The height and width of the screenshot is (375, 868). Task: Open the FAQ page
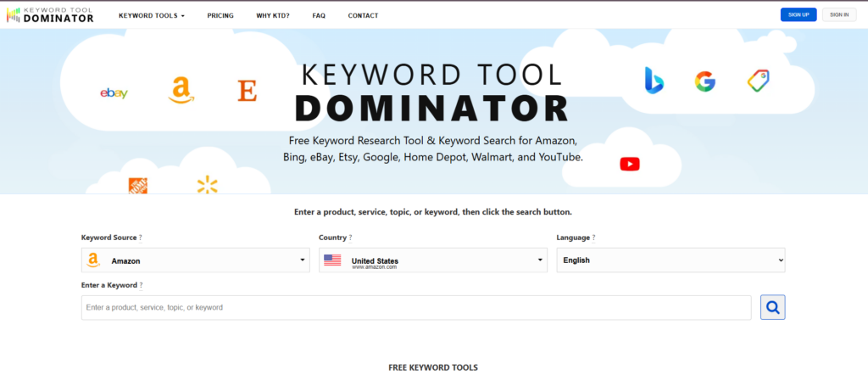(x=319, y=15)
